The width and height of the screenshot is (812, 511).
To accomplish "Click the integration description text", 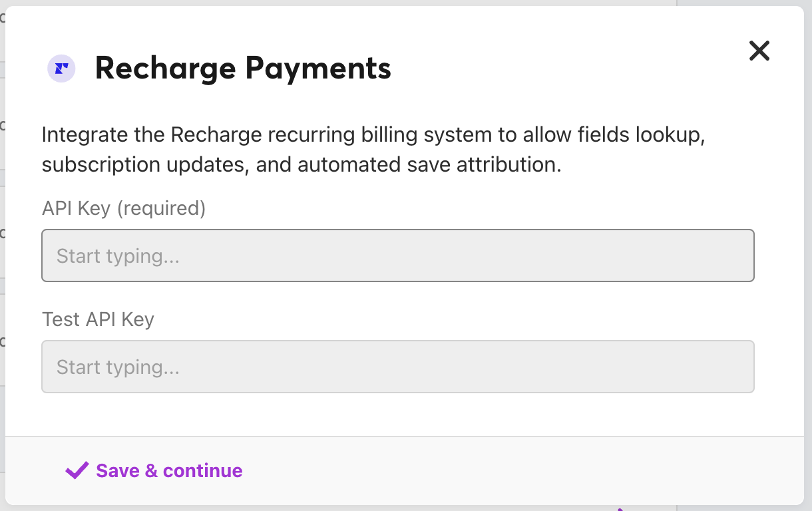I will pos(373,135).
